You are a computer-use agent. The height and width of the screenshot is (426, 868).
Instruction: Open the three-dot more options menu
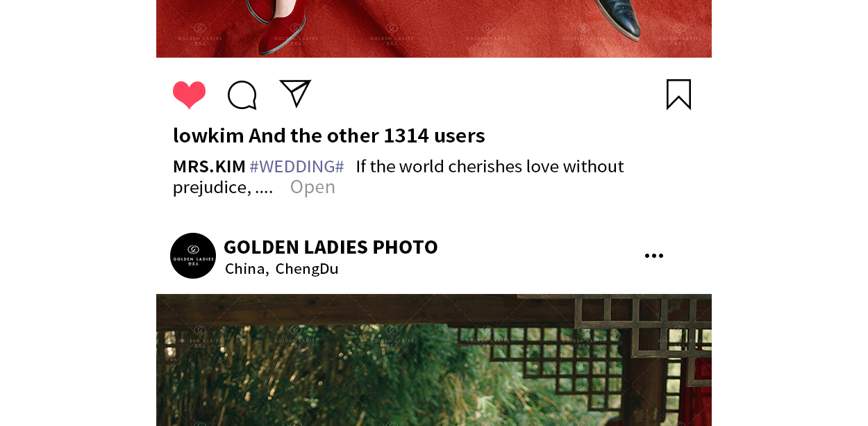pyautogui.click(x=653, y=256)
